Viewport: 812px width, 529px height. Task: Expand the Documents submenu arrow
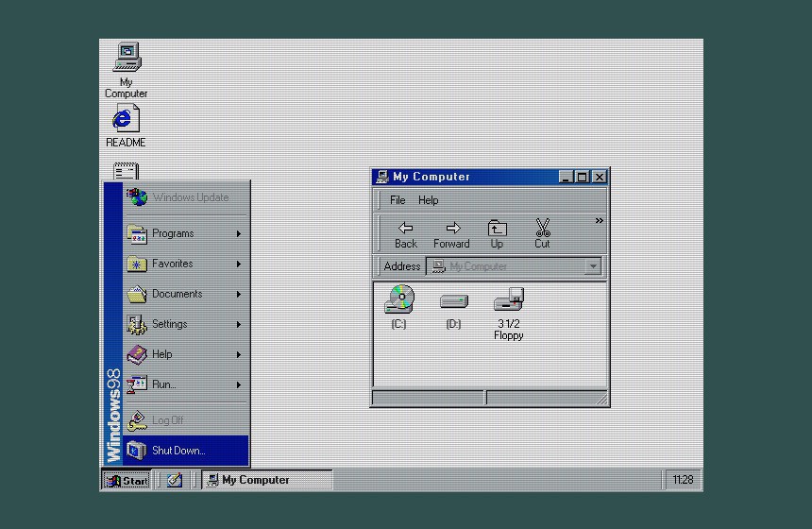pos(239,295)
